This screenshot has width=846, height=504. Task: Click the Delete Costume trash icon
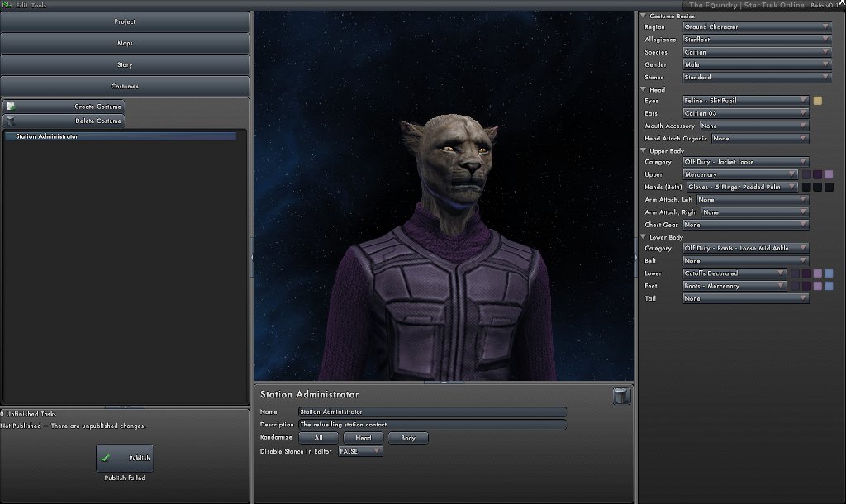(x=11, y=121)
